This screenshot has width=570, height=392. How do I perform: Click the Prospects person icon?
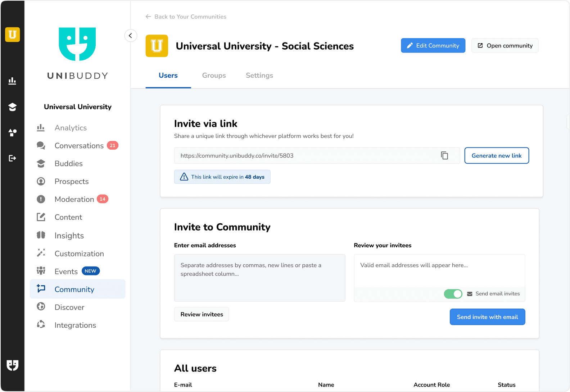41,181
